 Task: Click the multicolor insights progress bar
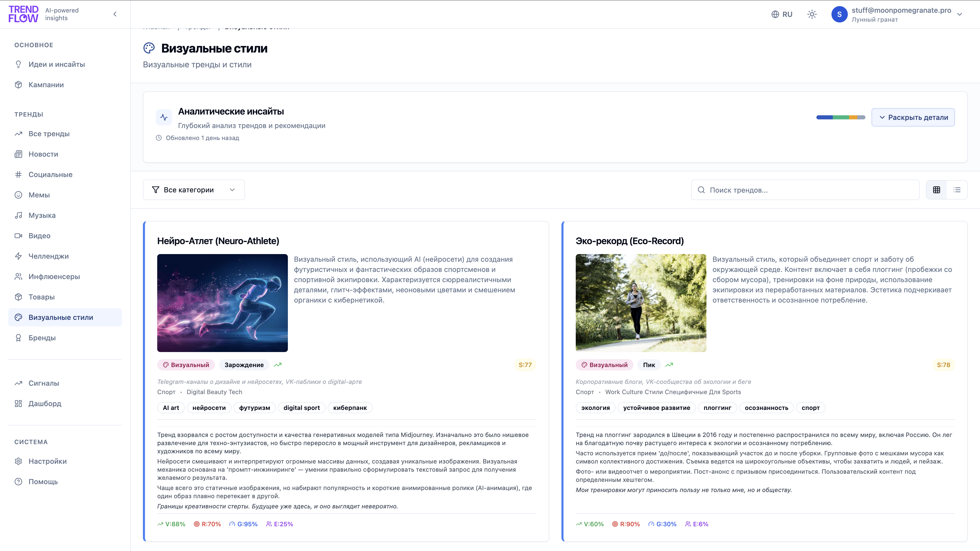click(840, 118)
